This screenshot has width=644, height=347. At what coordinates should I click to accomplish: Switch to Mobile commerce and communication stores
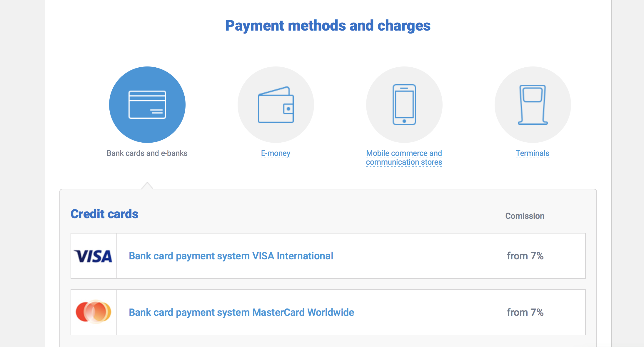[404, 158]
